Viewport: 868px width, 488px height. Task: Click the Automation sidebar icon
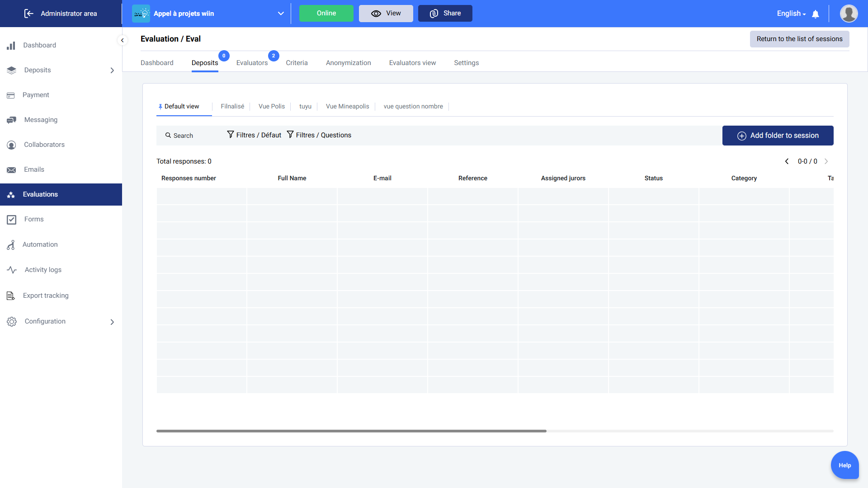pyautogui.click(x=11, y=244)
